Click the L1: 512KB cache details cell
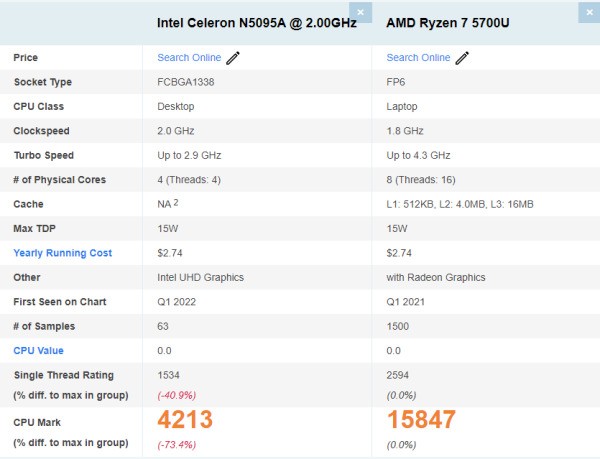600x459 pixels. (460, 204)
